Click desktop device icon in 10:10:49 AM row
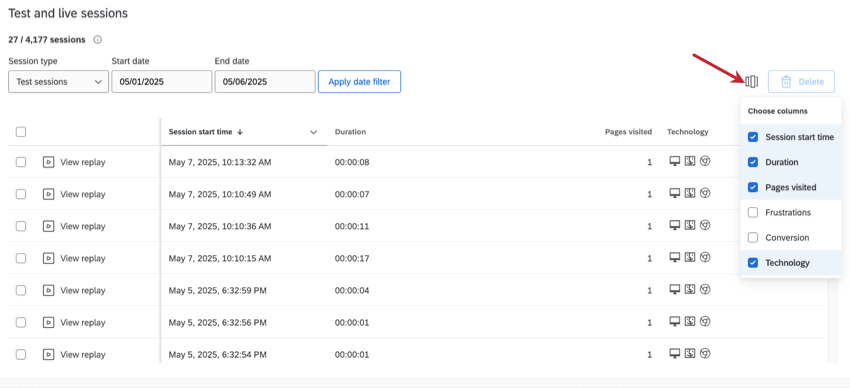This screenshot has height=388, width=850. pyautogui.click(x=675, y=193)
